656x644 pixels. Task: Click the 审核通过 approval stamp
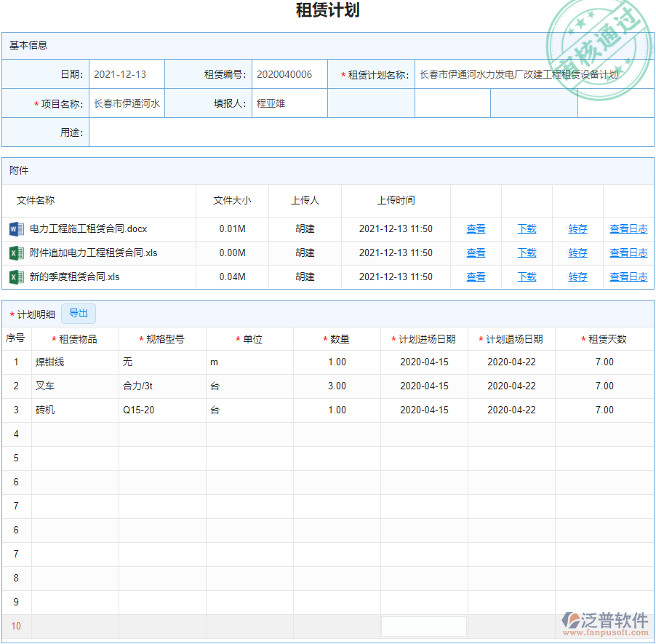599,39
